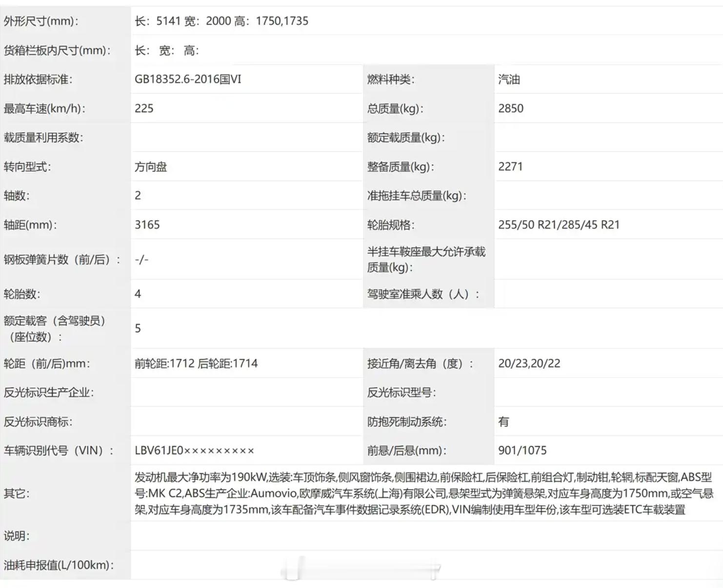This screenshot has width=723, height=588.
Task: Click the wheelbase value 3165
Action: click(147, 225)
